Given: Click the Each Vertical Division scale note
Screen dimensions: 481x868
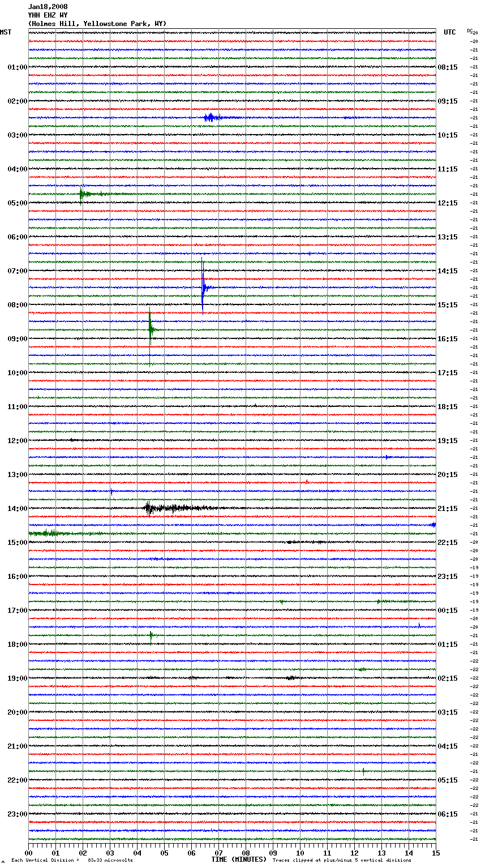Looking at the screenshot, I should click(72, 861).
